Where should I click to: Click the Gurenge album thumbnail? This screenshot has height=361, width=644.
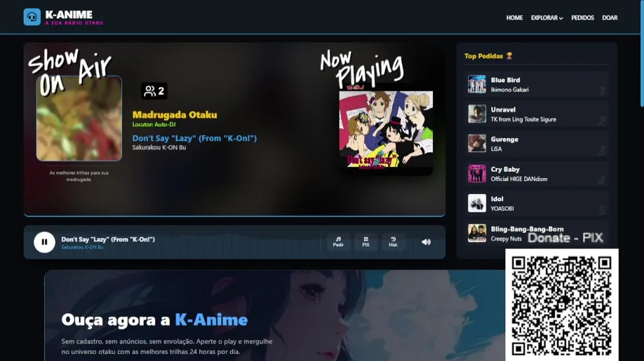(x=477, y=143)
